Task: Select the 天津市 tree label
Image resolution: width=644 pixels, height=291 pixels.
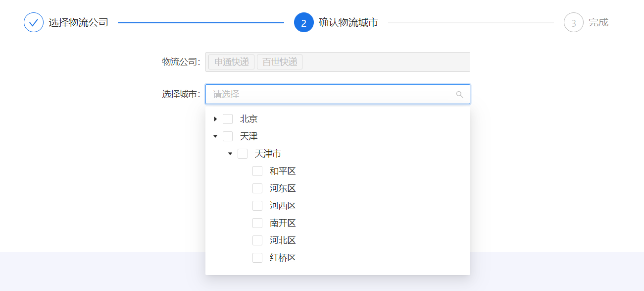Action: [268, 154]
